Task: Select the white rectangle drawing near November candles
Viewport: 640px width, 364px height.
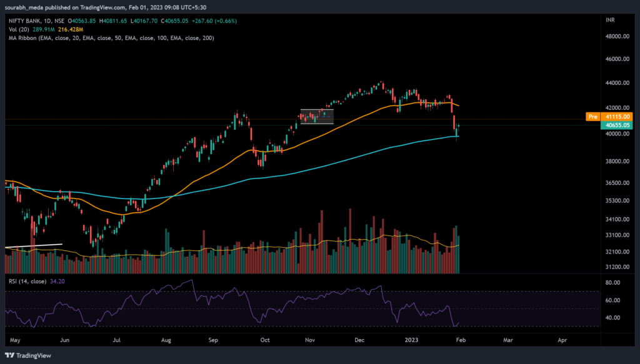Action: point(317,117)
